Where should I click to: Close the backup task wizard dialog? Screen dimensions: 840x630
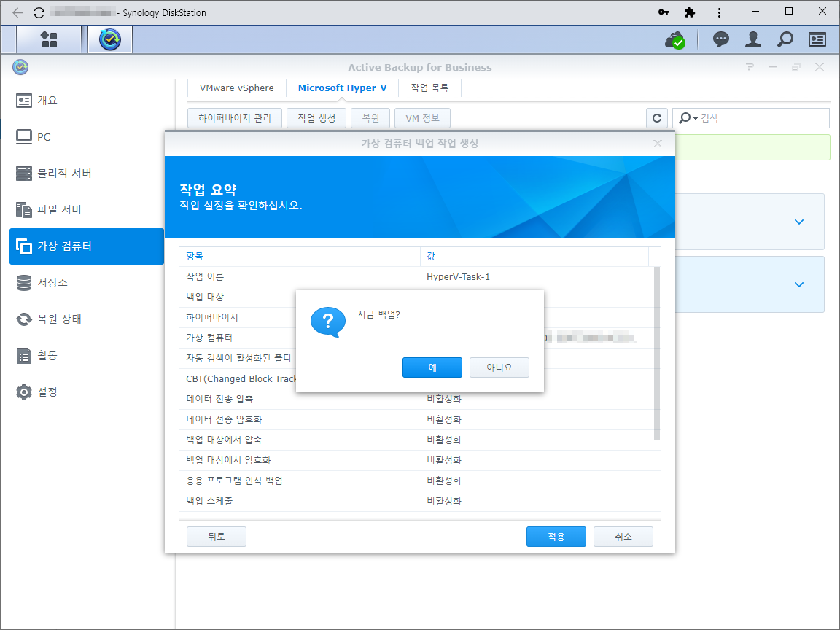click(657, 144)
